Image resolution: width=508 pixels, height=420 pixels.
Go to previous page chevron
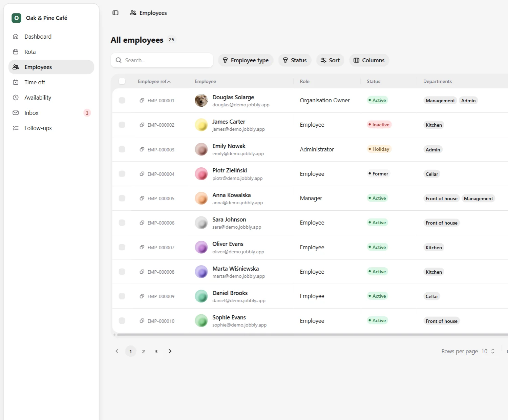117,351
